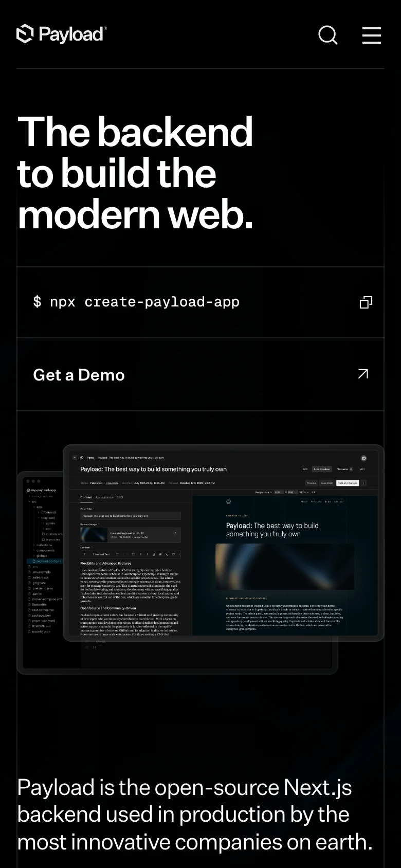Copy the npx create-payload-app command
Screen dimensions: 401x868
[366, 302]
